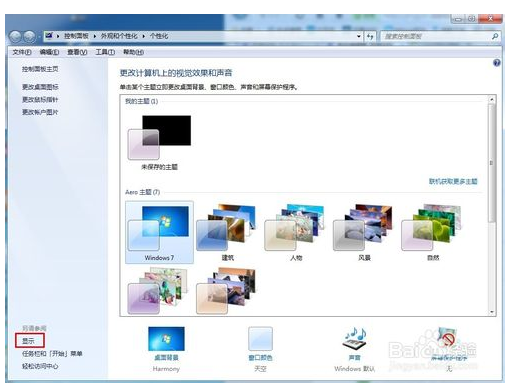Open the 编辑(E) menu
This screenshot has height=385, width=514.
click(49, 52)
